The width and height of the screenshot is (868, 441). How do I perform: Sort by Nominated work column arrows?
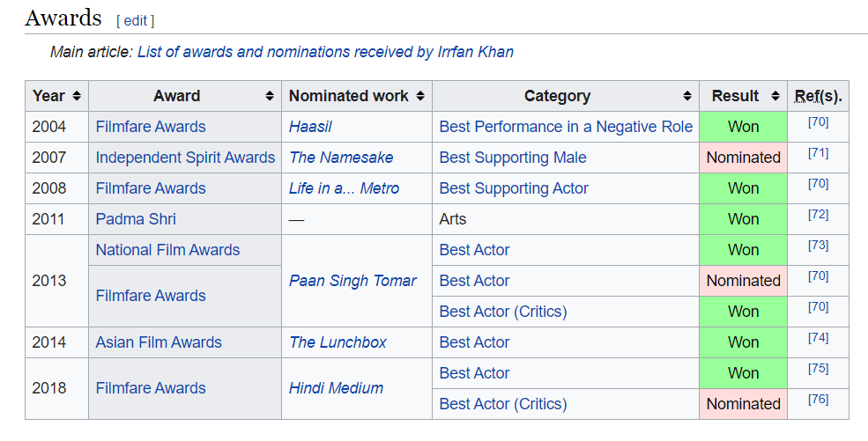pos(420,96)
